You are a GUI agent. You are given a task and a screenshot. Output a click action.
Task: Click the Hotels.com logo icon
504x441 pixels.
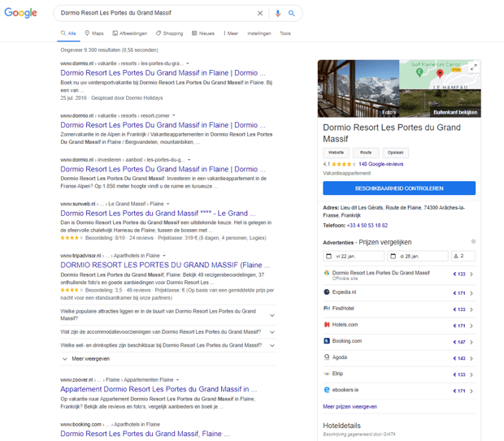pyautogui.click(x=327, y=325)
